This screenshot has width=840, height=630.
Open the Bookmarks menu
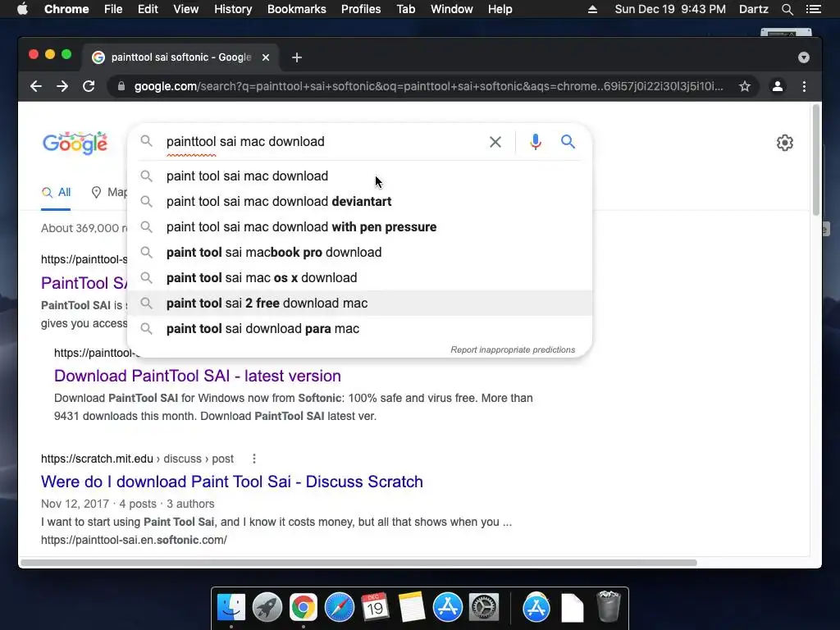pyautogui.click(x=297, y=9)
